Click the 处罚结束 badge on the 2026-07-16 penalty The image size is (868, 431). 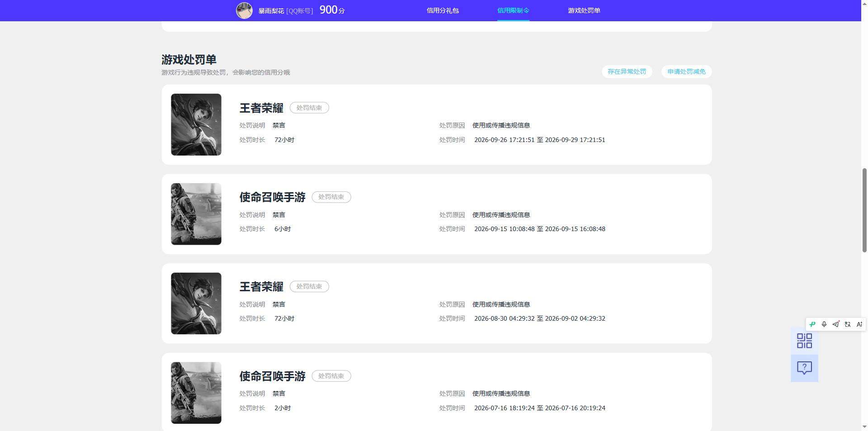pos(331,376)
